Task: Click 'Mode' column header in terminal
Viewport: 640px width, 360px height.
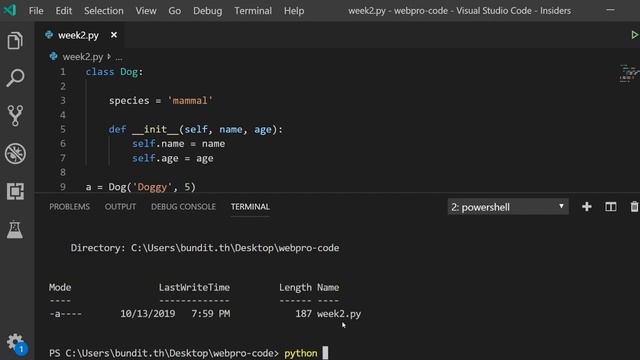Action: pyautogui.click(x=60, y=287)
